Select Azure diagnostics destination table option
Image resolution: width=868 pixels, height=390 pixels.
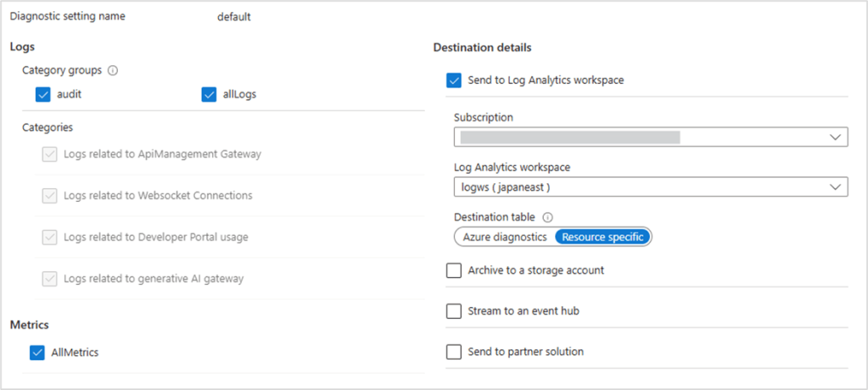504,237
